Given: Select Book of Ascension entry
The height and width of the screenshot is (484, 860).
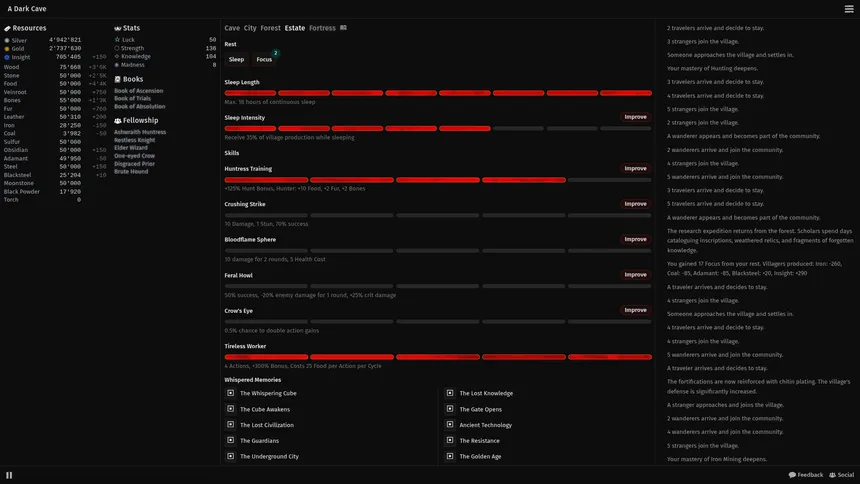Looking at the screenshot, I should (x=138, y=91).
